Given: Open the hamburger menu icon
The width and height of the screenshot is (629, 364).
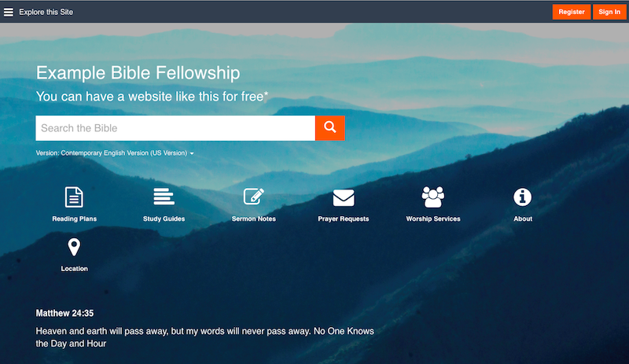Looking at the screenshot, I should tap(9, 12).
